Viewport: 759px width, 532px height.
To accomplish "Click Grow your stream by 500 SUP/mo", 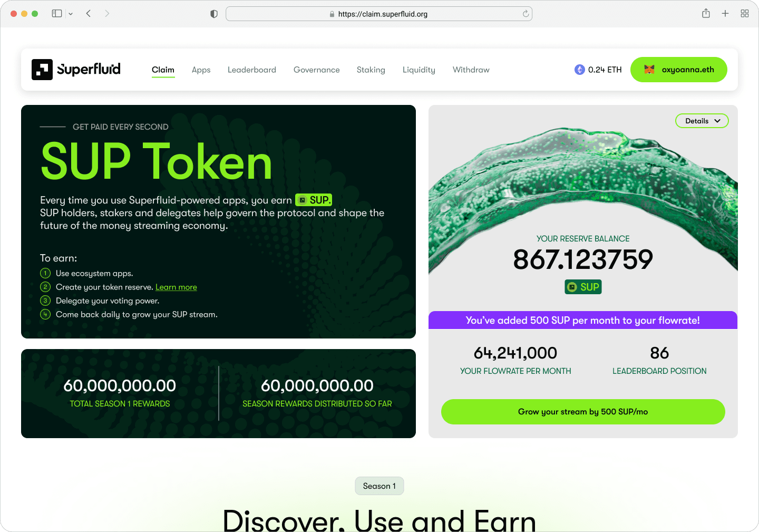I will click(583, 412).
